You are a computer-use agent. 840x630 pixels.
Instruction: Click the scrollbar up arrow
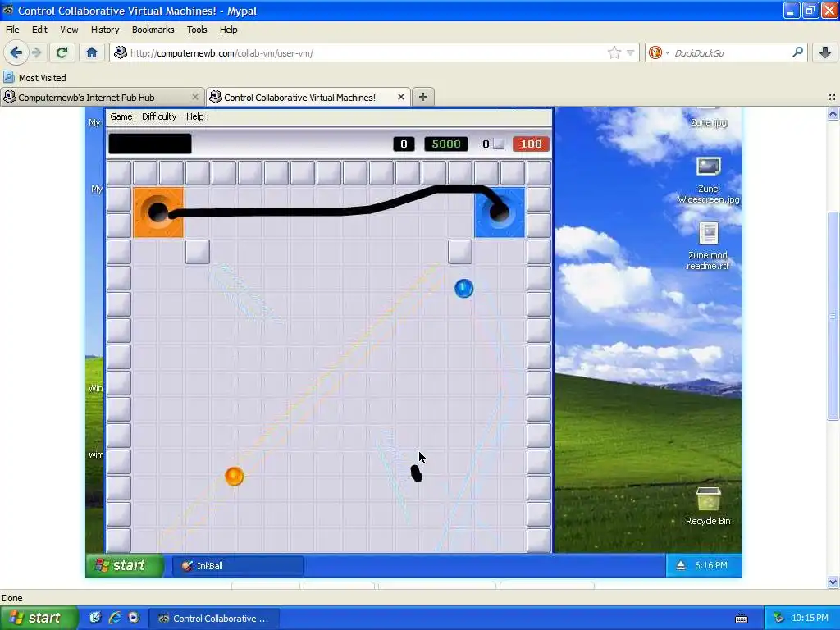coord(833,113)
